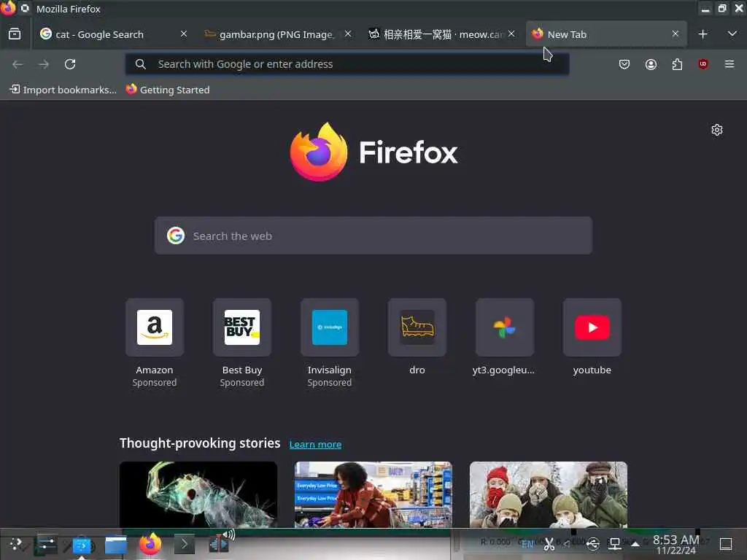The height and width of the screenshot is (560, 747).
Task: Open the new tab personalize gear icon
Action: click(717, 130)
